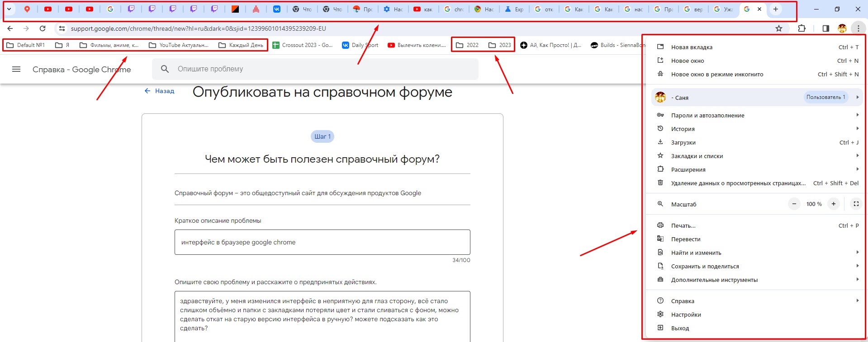Expand 'Дополнительные инструменты' submenu
The width and height of the screenshot is (868, 342).
[757, 280]
